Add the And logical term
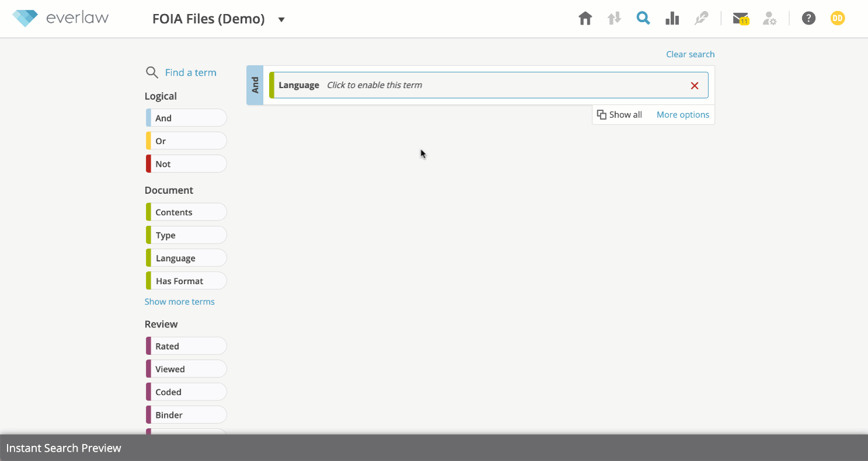Image resolution: width=868 pixels, height=461 pixels. coord(186,118)
